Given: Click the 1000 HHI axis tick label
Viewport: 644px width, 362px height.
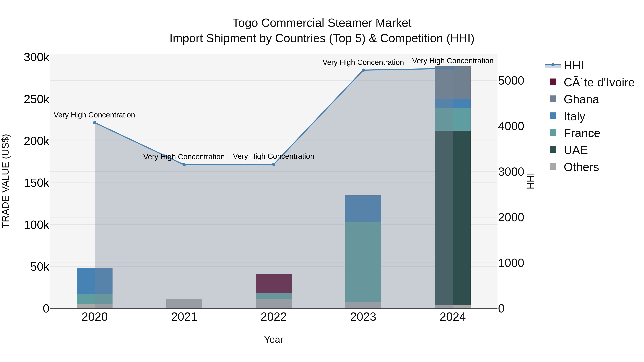Looking at the screenshot, I should [511, 263].
